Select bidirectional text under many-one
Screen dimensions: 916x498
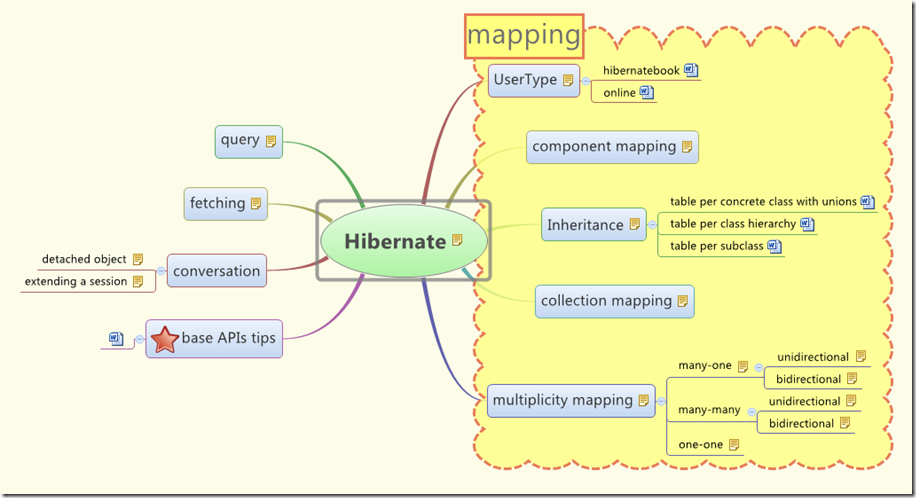click(x=808, y=379)
